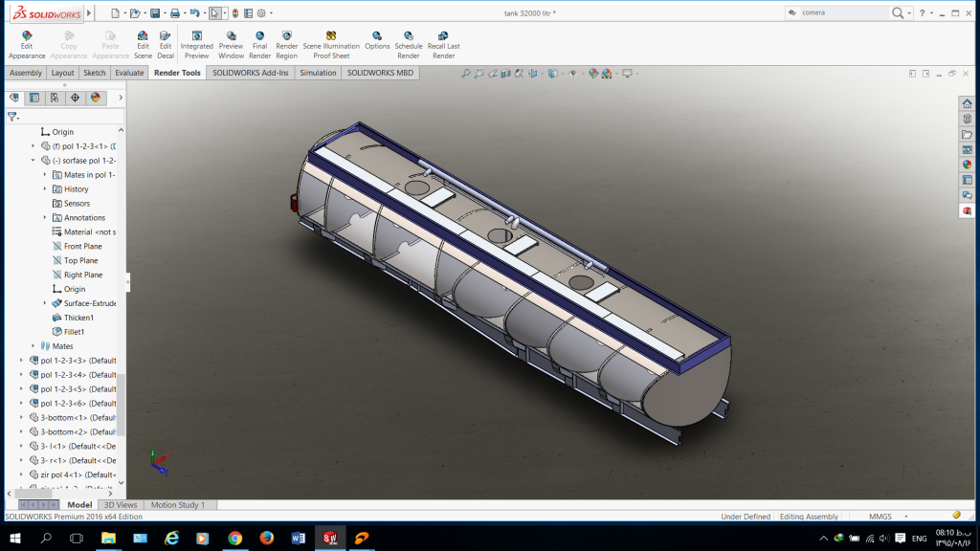Switch to the Evaluate tab

click(x=129, y=73)
